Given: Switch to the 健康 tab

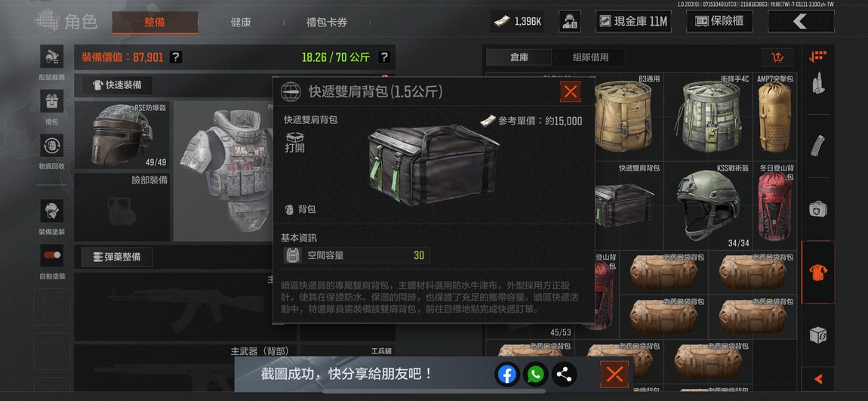Looking at the screenshot, I should [x=241, y=23].
